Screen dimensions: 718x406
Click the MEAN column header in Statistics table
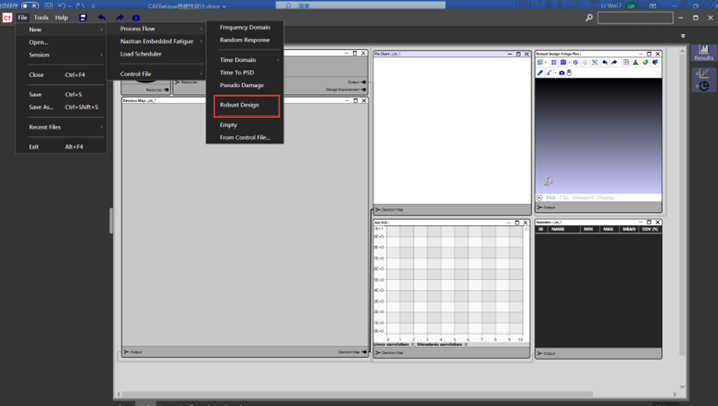tap(629, 229)
